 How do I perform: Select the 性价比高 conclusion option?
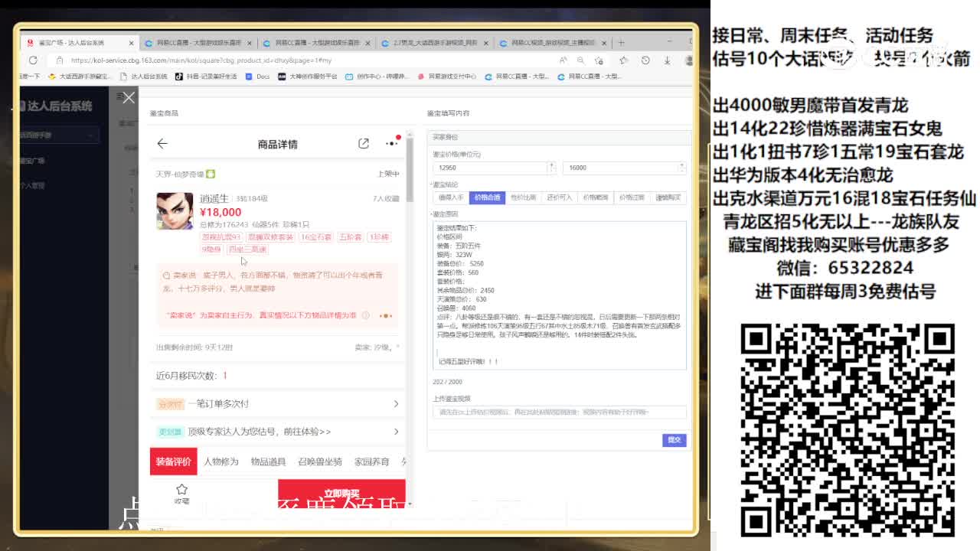tap(523, 197)
